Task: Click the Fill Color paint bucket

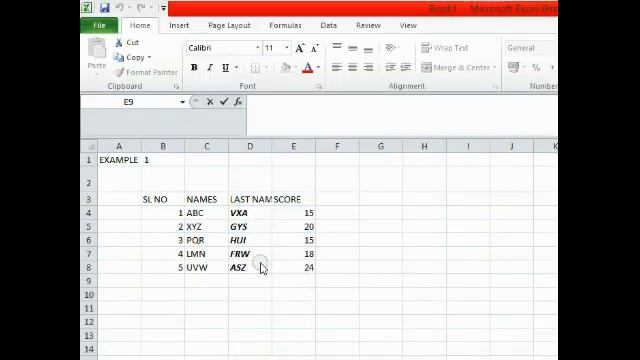Action: (286, 67)
